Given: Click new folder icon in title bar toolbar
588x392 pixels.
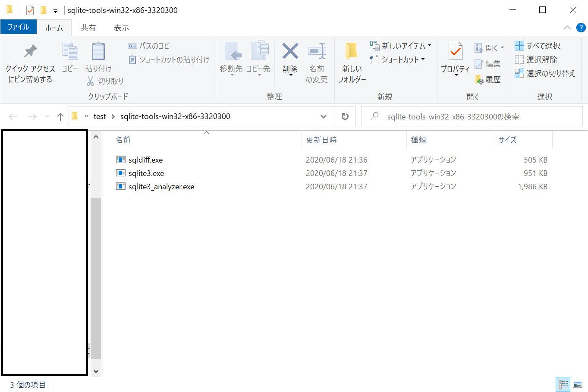Looking at the screenshot, I should 43,10.
